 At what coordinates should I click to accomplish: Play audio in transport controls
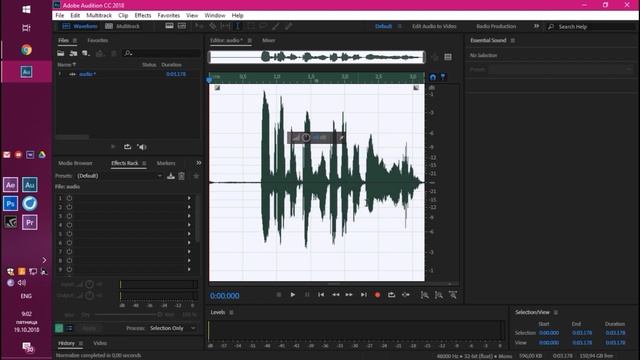[x=293, y=295]
